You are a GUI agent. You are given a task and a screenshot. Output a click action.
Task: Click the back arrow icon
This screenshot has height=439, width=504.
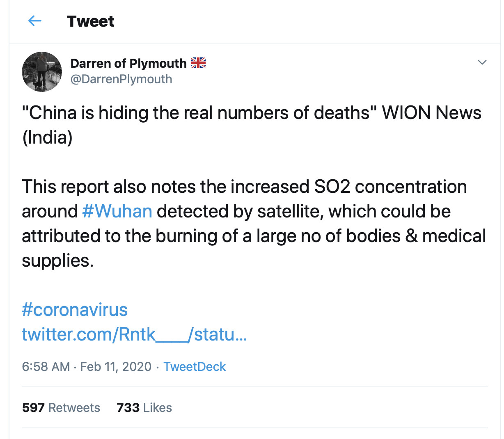click(35, 21)
